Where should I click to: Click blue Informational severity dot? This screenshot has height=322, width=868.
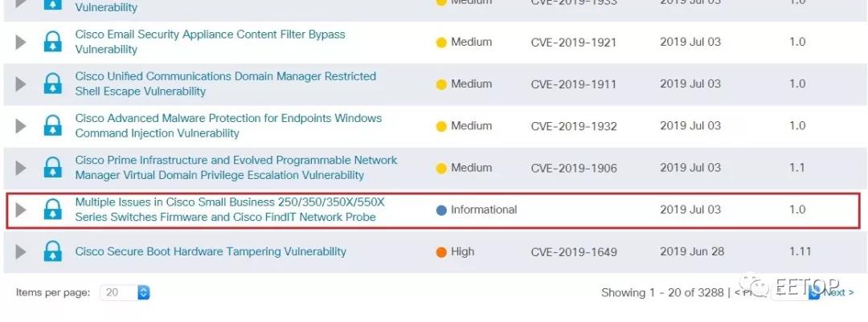[x=441, y=210]
